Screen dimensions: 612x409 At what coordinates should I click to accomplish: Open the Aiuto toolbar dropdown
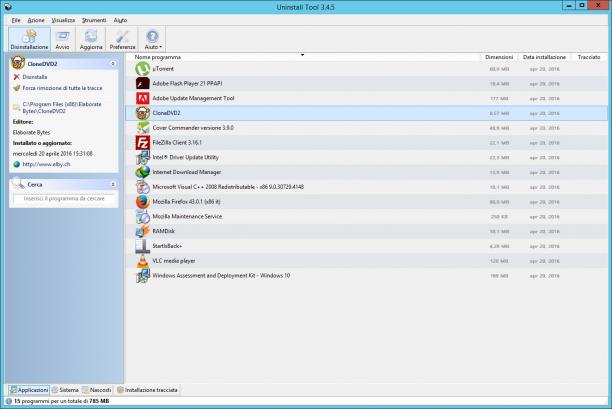coord(152,39)
